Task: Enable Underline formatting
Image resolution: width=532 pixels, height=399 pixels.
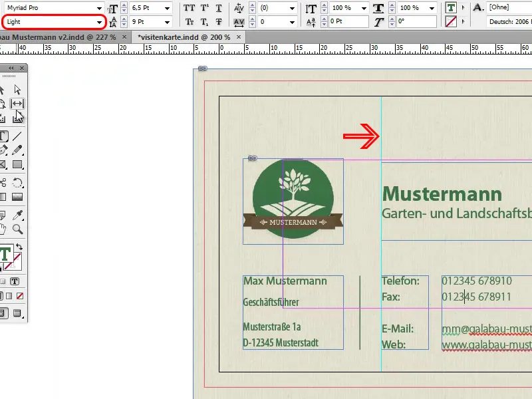Action: pyautogui.click(x=219, y=9)
